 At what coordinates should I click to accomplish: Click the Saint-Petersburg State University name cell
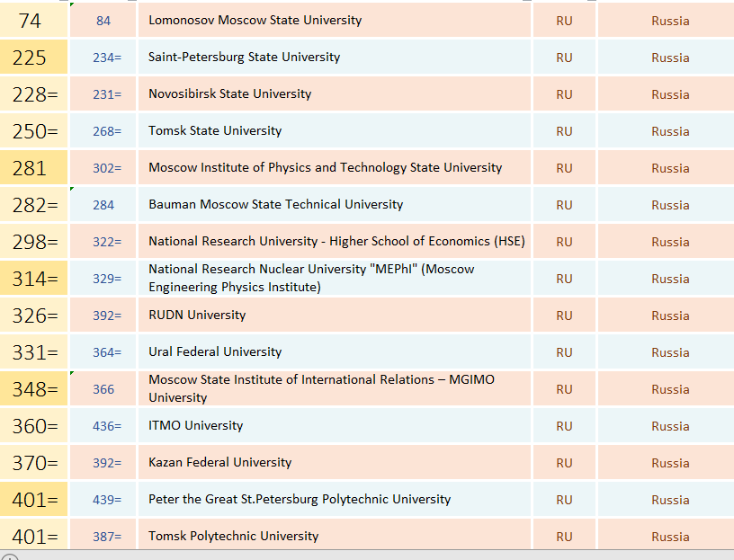pyautogui.click(x=335, y=57)
